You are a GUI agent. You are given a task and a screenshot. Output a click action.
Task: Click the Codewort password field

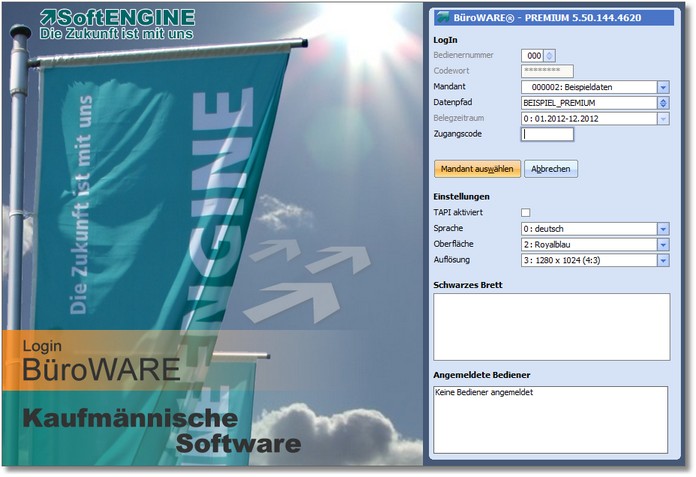(x=547, y=71)
